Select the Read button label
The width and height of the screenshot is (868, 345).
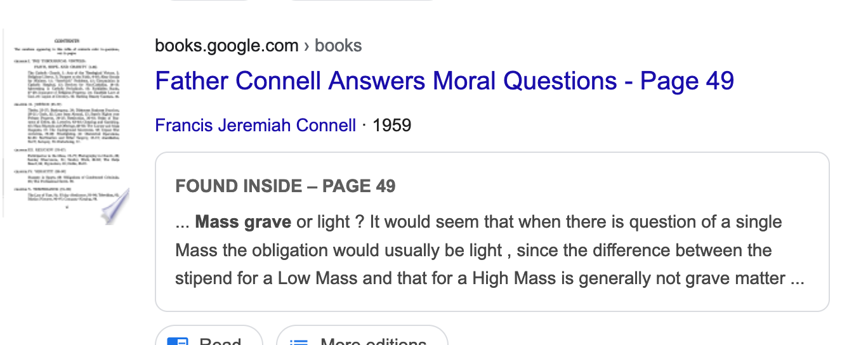[220, 341]
